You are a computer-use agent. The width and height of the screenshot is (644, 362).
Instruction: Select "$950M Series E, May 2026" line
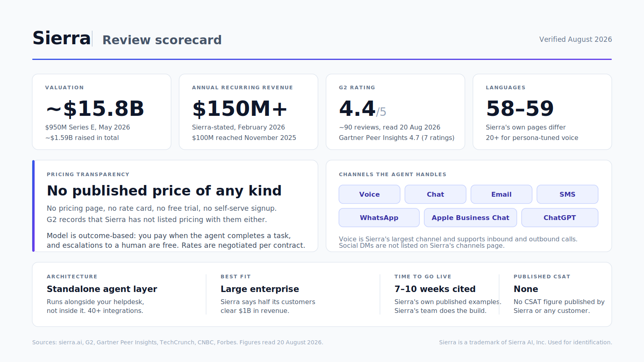(87, 127)
